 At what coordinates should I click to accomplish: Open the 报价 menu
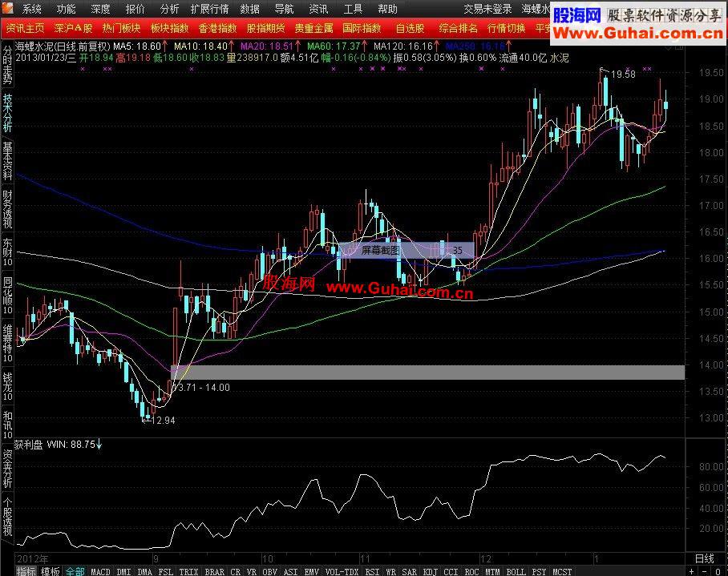click(135, 9)
